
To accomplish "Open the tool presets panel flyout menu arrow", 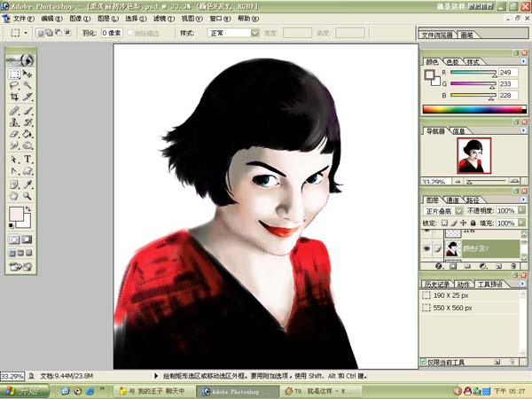I will pos(523,284).
